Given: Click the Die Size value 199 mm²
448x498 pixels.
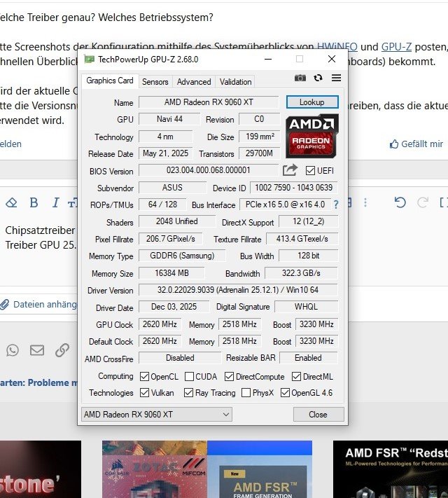Looking at the screenshot, I should pyautogui.click(x=260, y=137).
